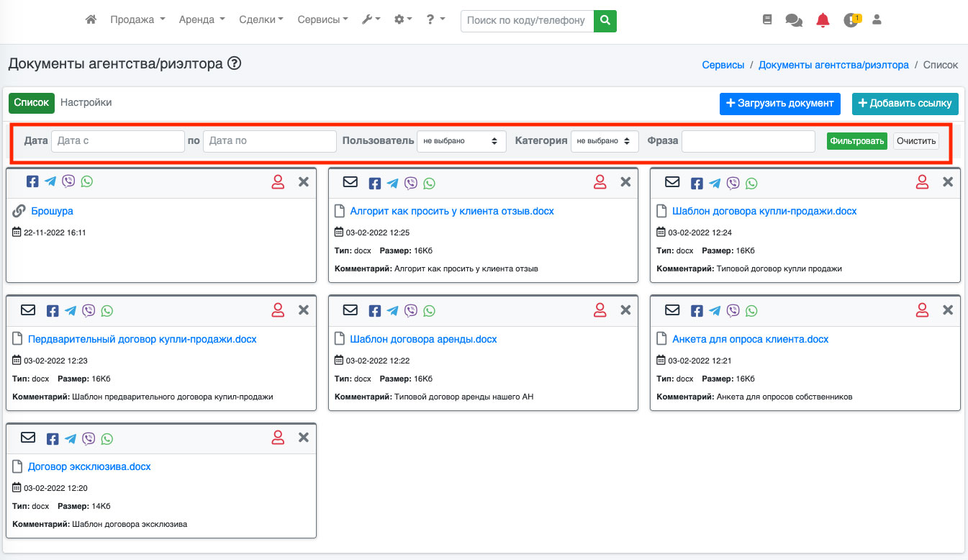Email Анкета для опроса клиента.docx via envelope icon
Viewport: 968px width, 560px height.
coord(672,310)
